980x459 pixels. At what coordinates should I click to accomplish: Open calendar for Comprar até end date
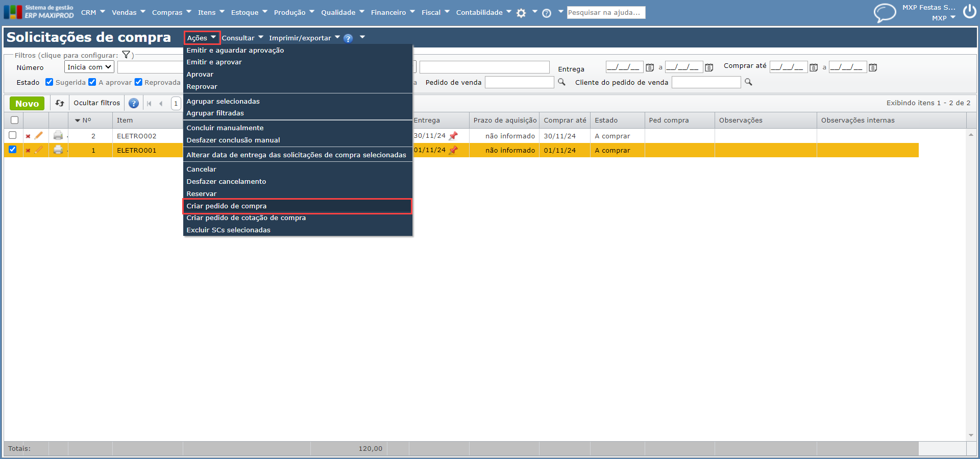click(873, 67)
